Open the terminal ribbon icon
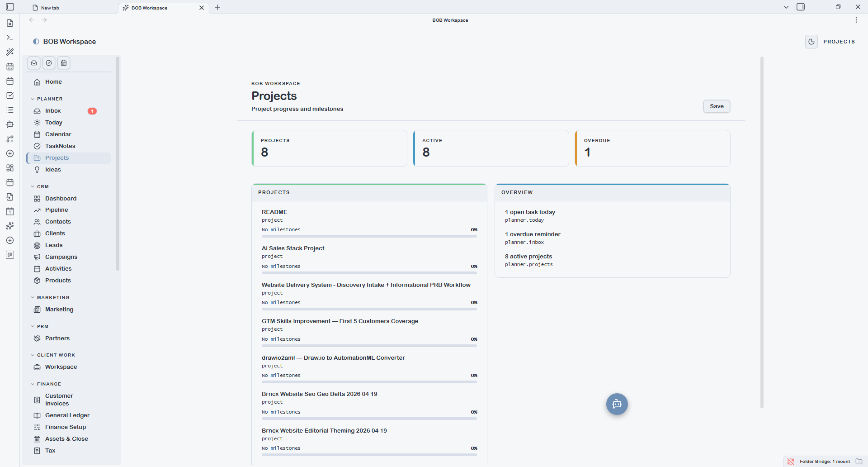 (10, 38)
